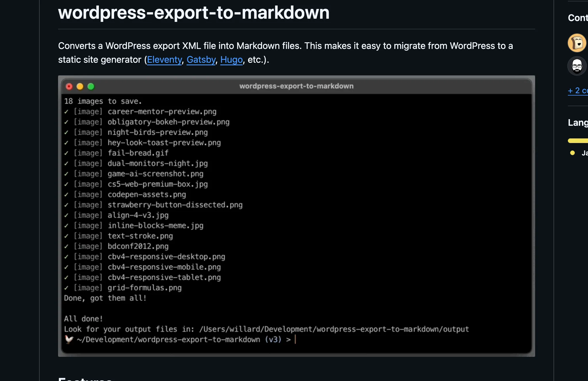Click the wordpress-export-to-markdown heading
Viewport: 588px width, 381px height.
click(194, 13)
